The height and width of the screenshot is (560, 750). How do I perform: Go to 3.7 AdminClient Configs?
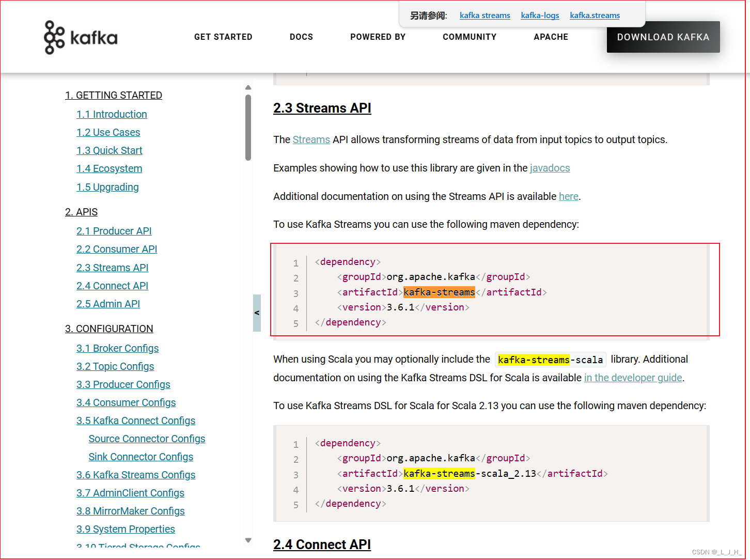130,493
